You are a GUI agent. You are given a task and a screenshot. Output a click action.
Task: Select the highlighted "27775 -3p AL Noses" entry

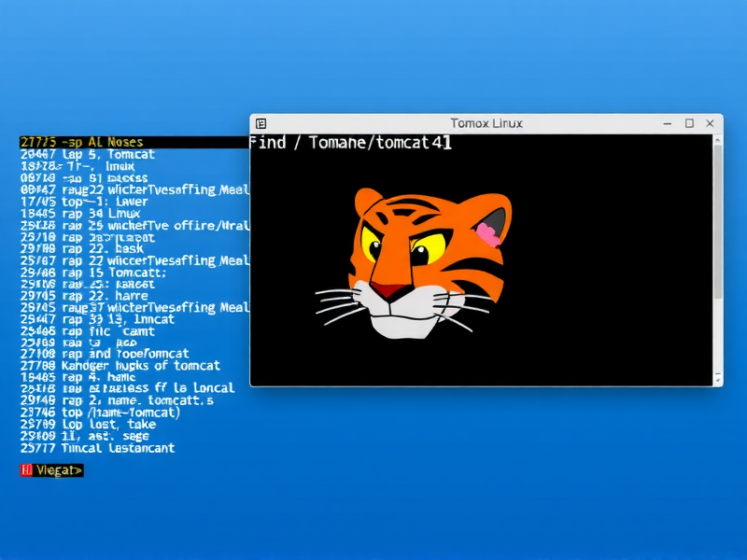84,142
